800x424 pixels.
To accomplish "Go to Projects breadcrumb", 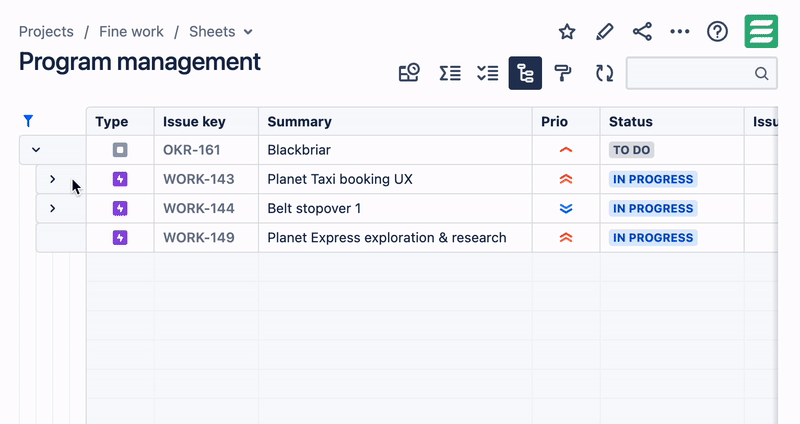I will 46,32.
